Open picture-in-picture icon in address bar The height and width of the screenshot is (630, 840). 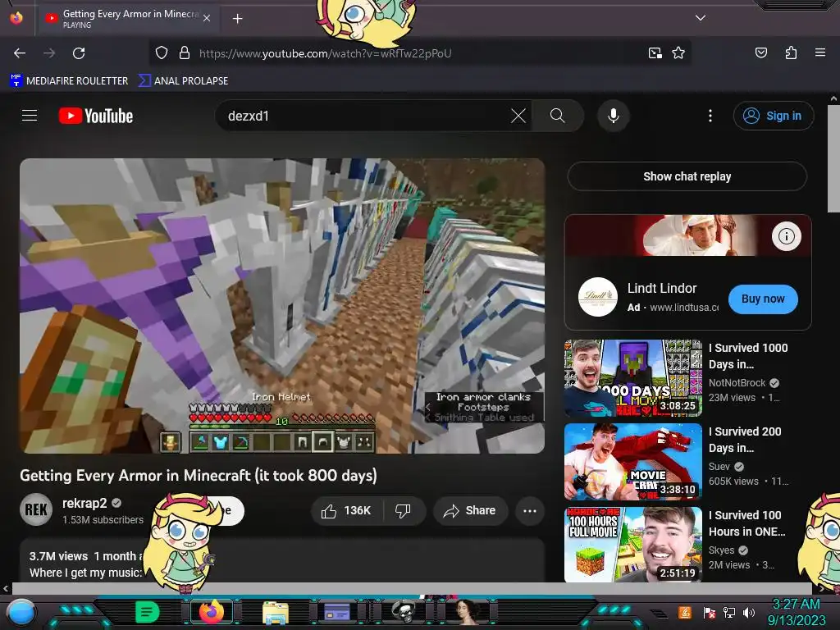coord(655,53)
